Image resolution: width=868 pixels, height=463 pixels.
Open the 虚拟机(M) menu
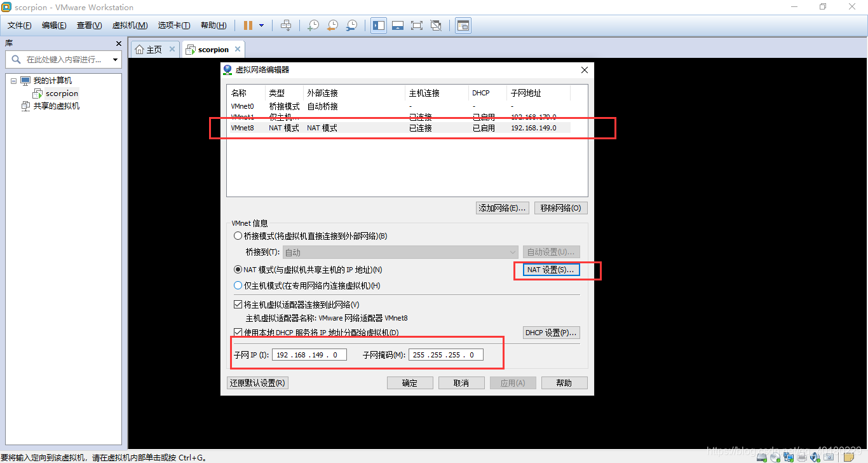(x=130, y=25)
